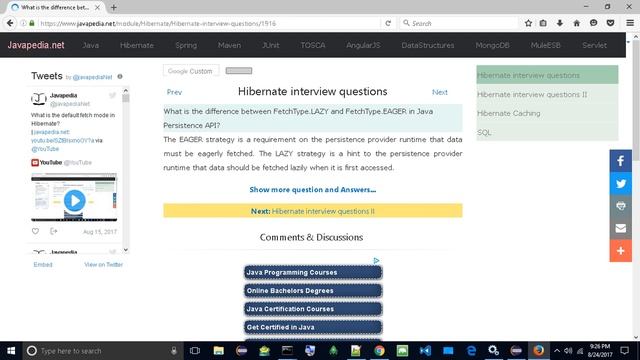Screen dimensions: 640x360
Task: Open Hibernate in the navbar
Action: coord(137,45)
